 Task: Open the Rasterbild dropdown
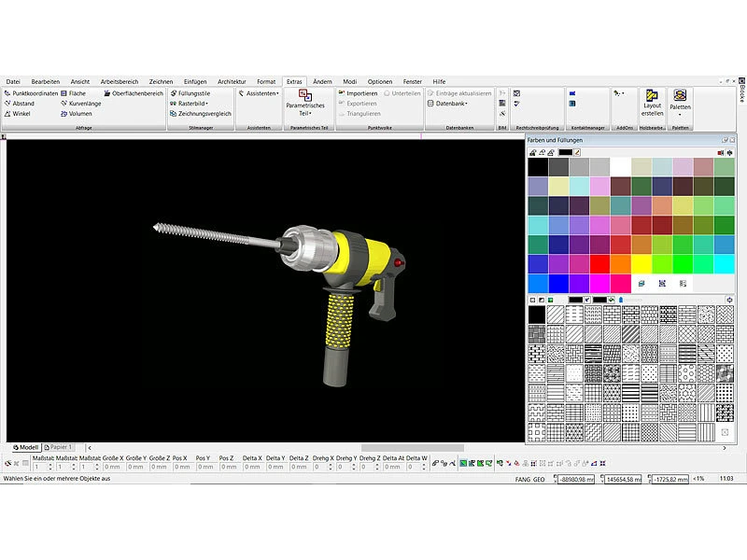[x=192, y=104]
